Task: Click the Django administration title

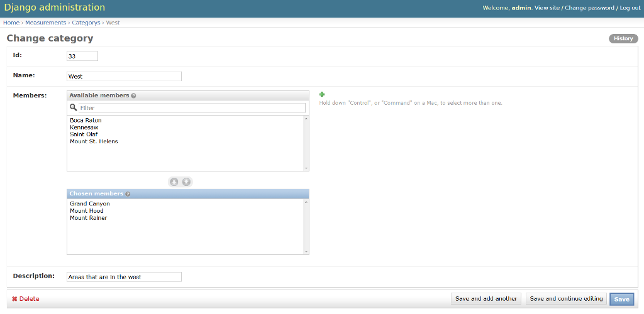Action: click(55, 8)
